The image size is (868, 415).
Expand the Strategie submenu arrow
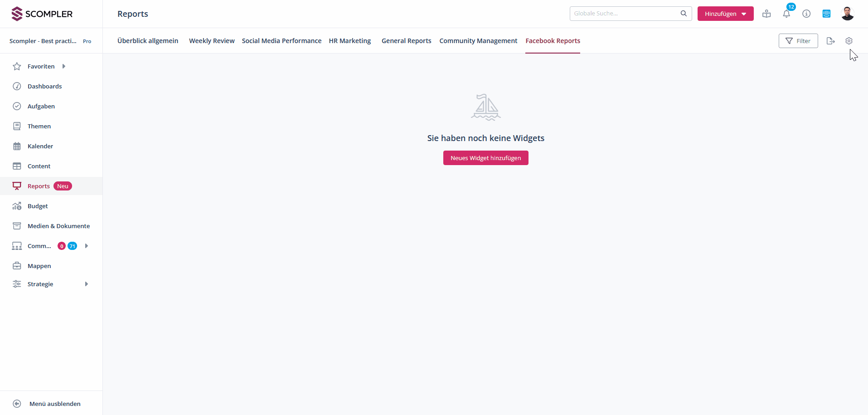pyautogui.click(x=87, y=284)
